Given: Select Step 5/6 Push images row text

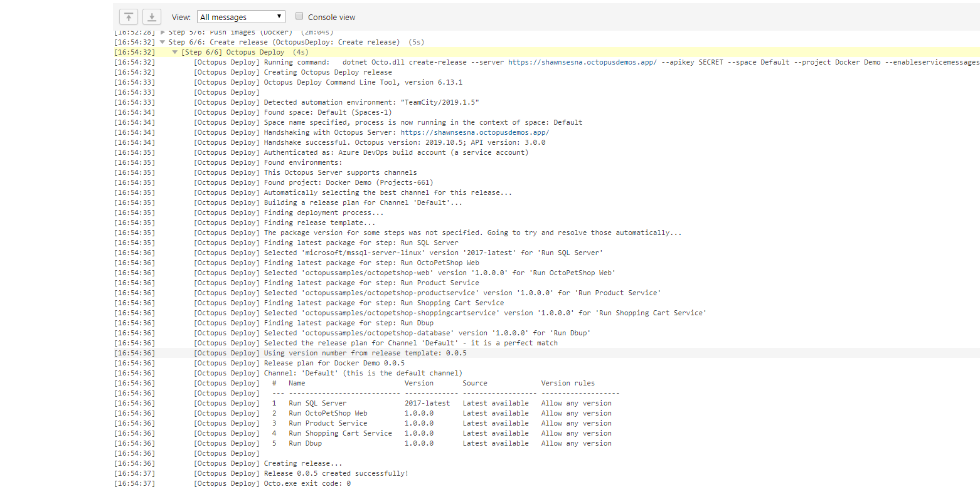Looking at the screenshot, I should pyautogui.click(x=230, y=32).
